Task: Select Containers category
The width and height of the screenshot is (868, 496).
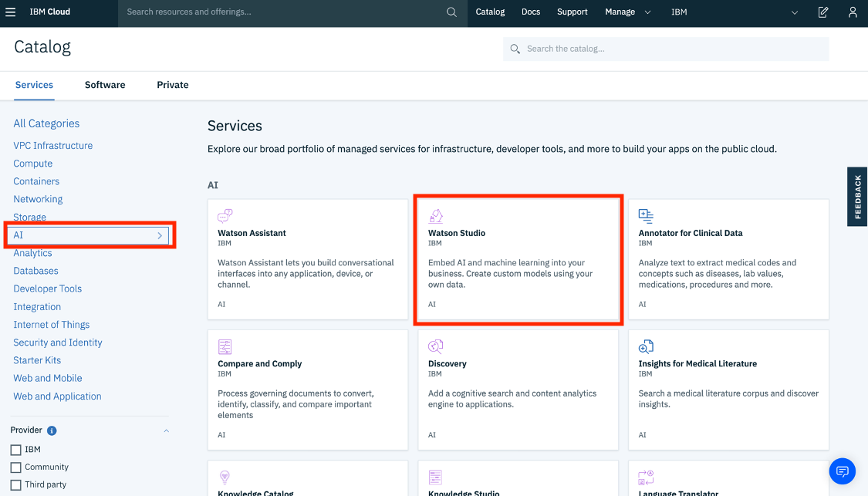Action: point(36,181)
